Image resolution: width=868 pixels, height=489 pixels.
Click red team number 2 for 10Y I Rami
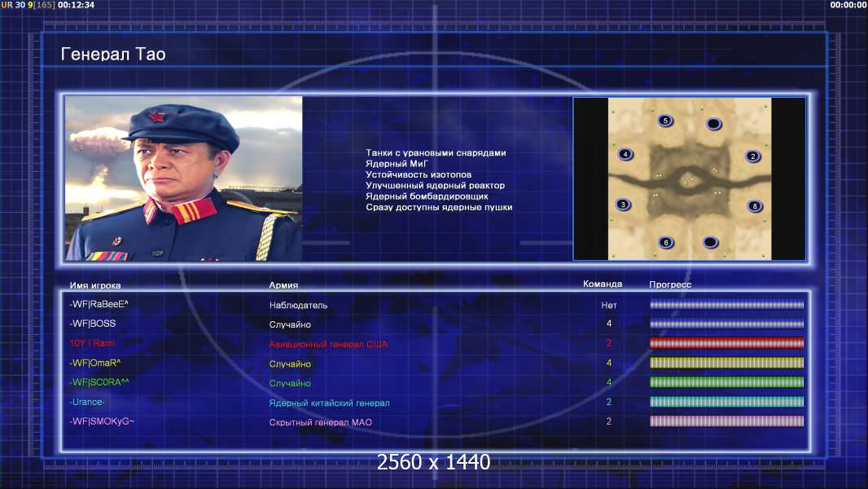[609, 343]
